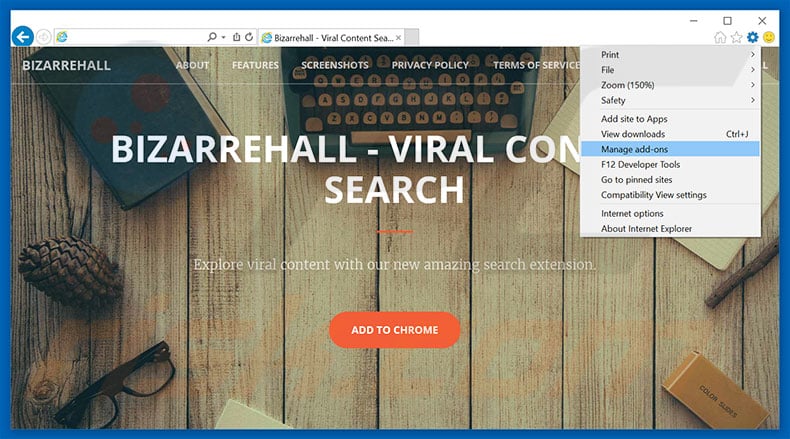The width and height of the screenshot is (790, 439).
Task: Open TERMS OF SERVICE nav link
Action: [536, 65]
